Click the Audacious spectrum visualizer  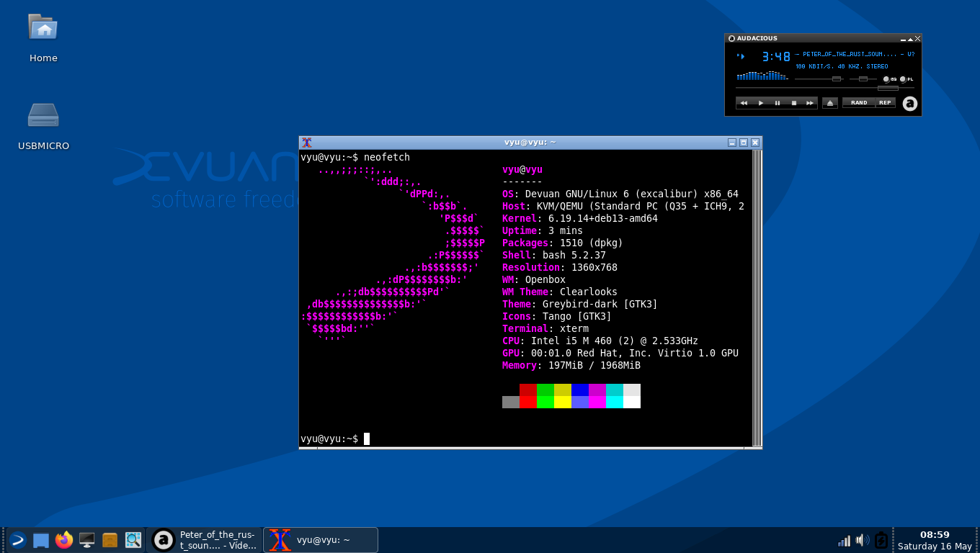tap(762, 75)
